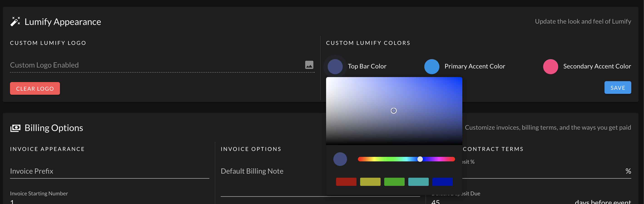This screenshot has height=204, width=644.
Task: Click the Secondary Accent Color label
Action: tap(597, 66)
